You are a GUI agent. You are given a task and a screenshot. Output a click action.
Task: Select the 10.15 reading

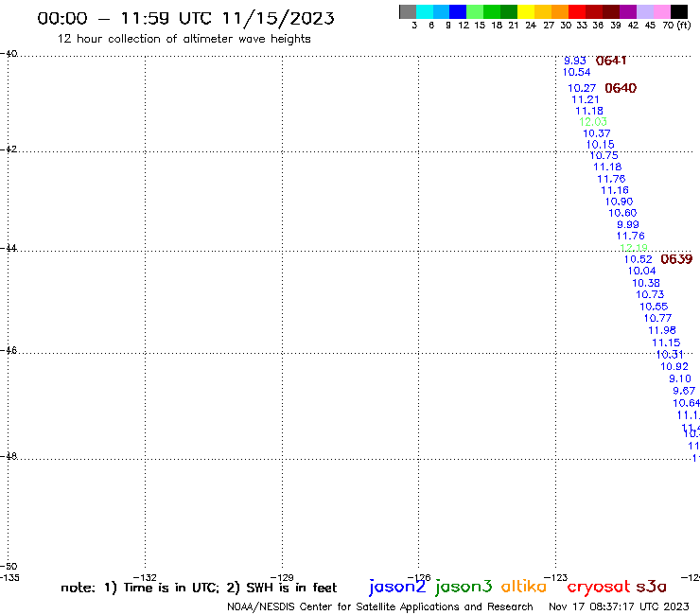click(x=600, y=144)
